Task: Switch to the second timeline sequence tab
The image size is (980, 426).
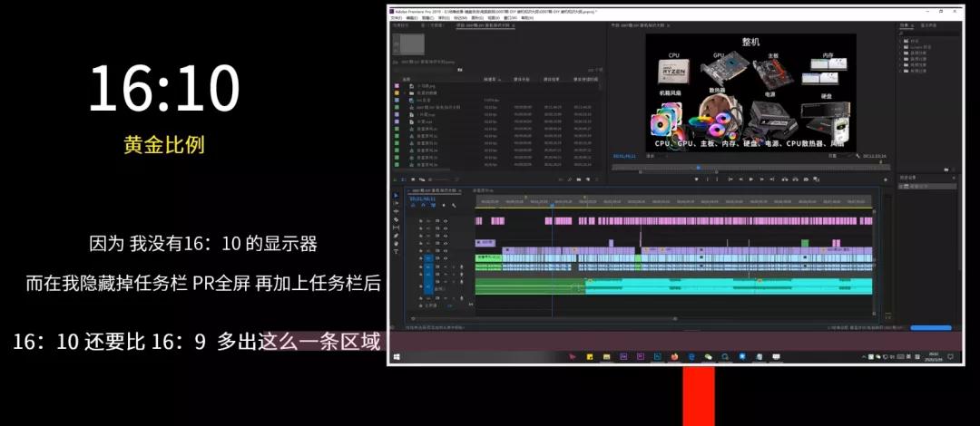Action: (x=483, y=190)
